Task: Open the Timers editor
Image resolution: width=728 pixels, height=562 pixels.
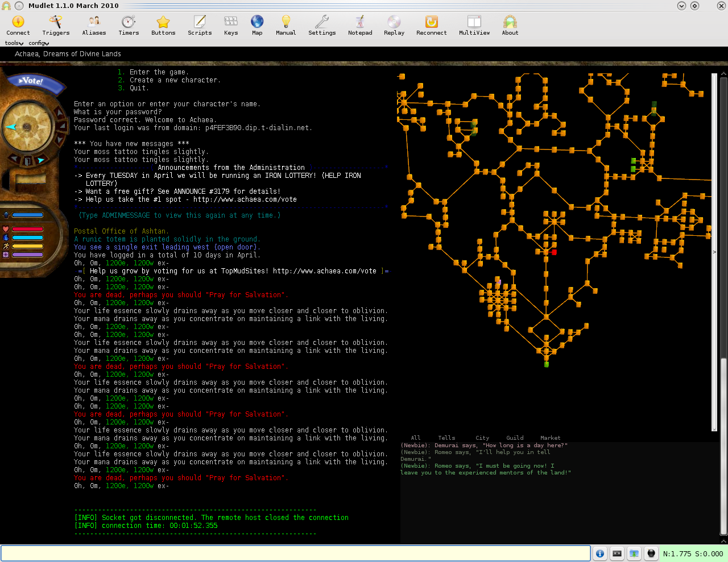Action: coord(129,25)
